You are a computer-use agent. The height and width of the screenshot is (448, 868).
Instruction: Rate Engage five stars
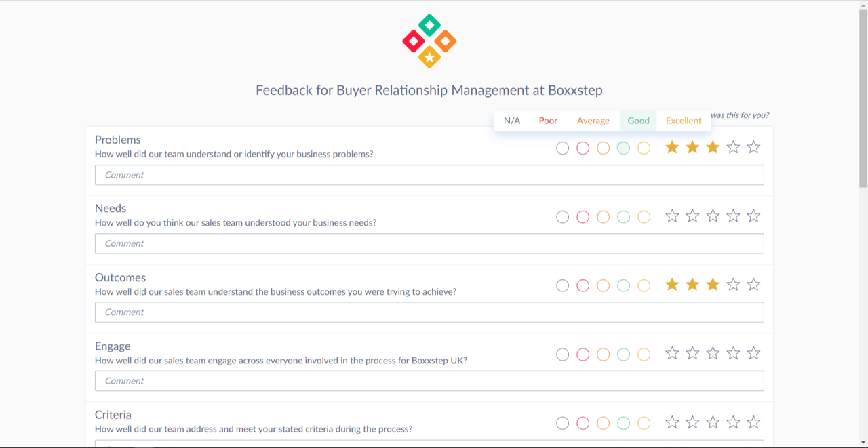point(753,353)
